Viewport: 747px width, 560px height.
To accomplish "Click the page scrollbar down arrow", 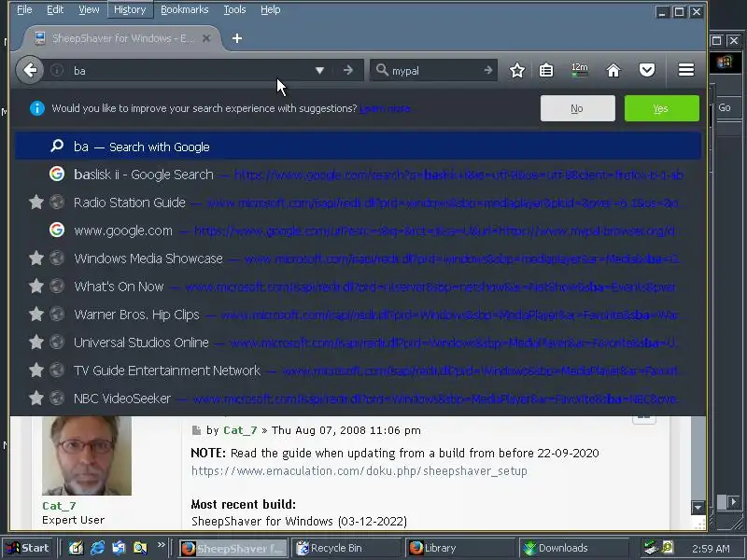I will [x=698, y=508].
